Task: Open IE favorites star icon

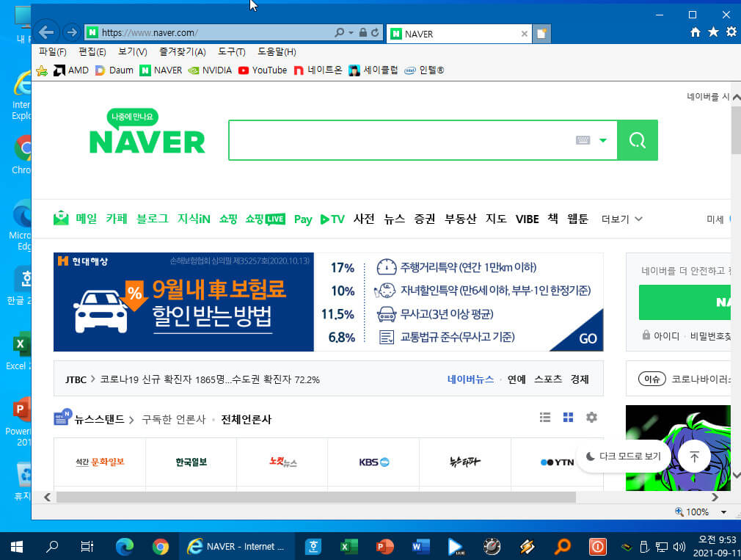Action: 713,32
